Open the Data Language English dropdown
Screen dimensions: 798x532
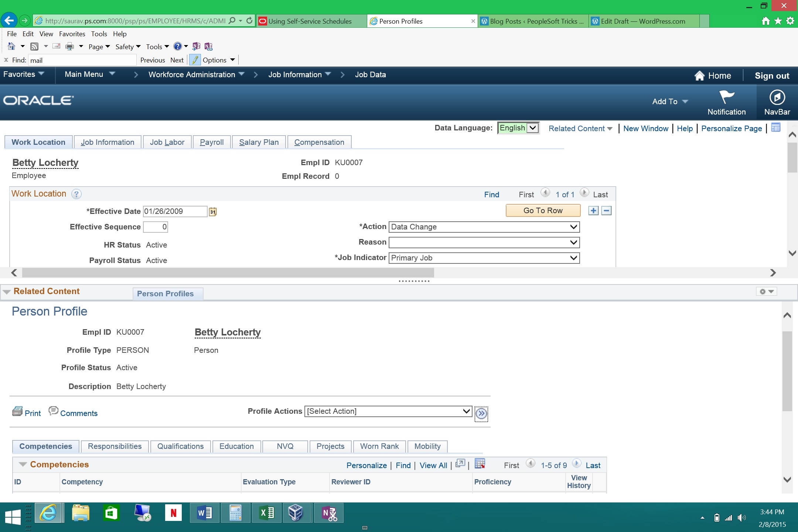pos(518,128)
